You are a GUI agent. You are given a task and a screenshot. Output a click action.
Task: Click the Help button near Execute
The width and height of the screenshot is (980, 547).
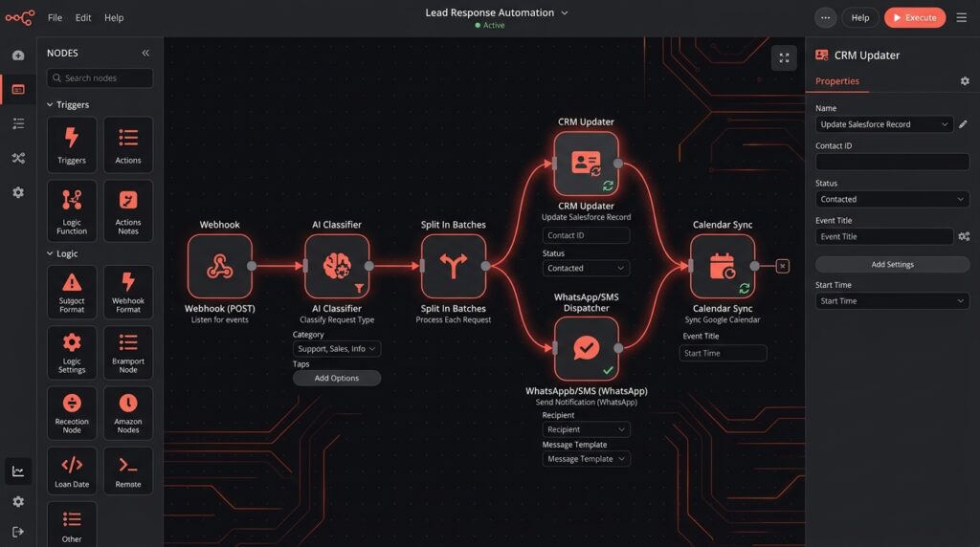pos(860,17)
